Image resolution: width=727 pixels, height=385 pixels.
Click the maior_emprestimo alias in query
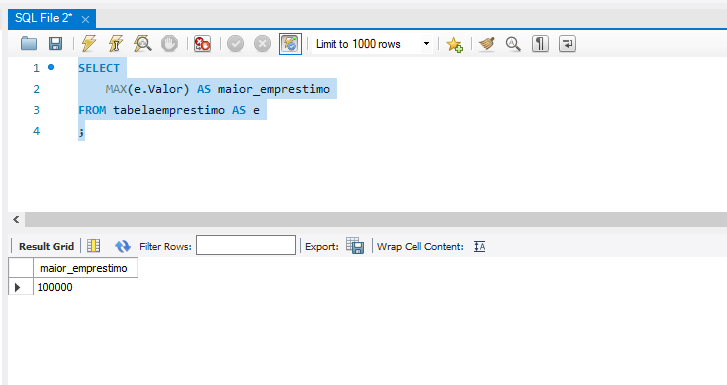pos(274,89)
